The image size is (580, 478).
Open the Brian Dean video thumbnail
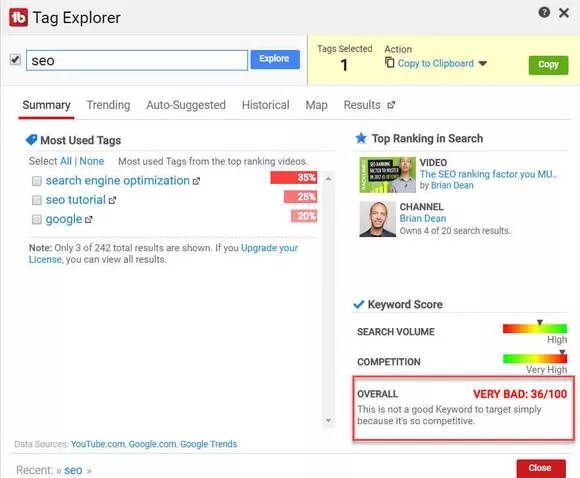pyautogui.click(x=387, y=175)
